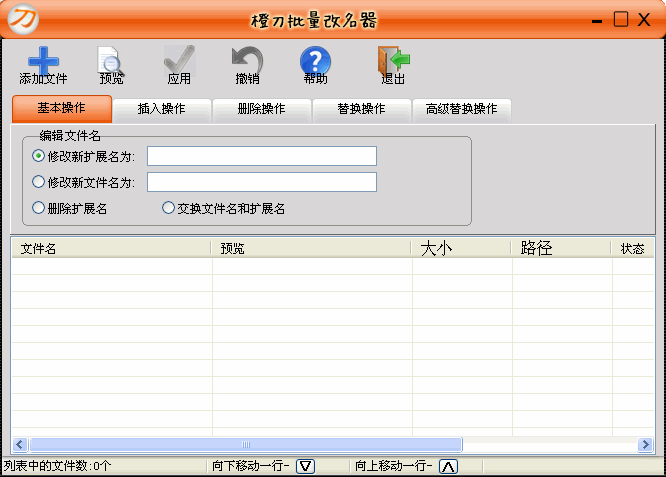Switch to the 基本操作 tab
Image resolution: width=666 pixels, height=477 pixels.
pyautogui.click(x=62, y=109)
